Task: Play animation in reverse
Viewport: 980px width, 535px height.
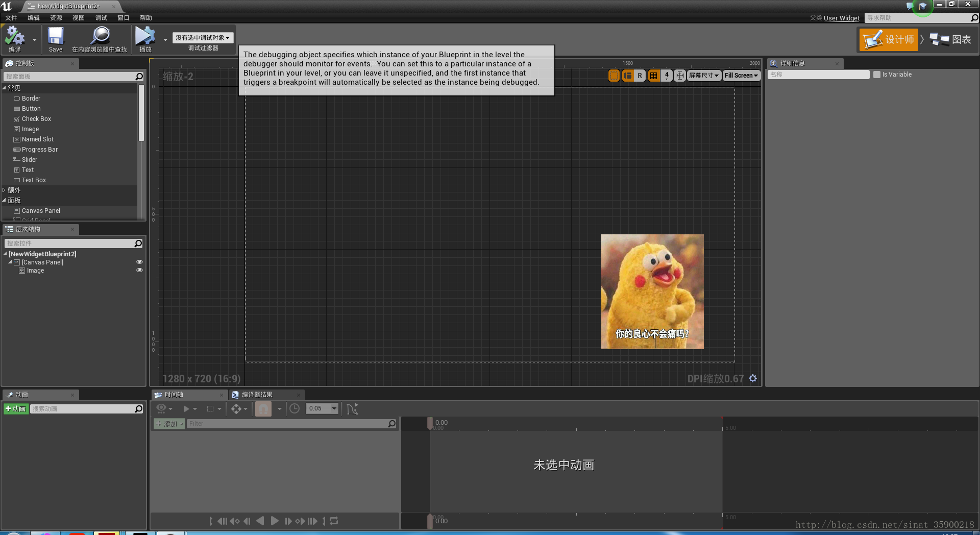Action: pyautogui.click(x=260, y=521)
